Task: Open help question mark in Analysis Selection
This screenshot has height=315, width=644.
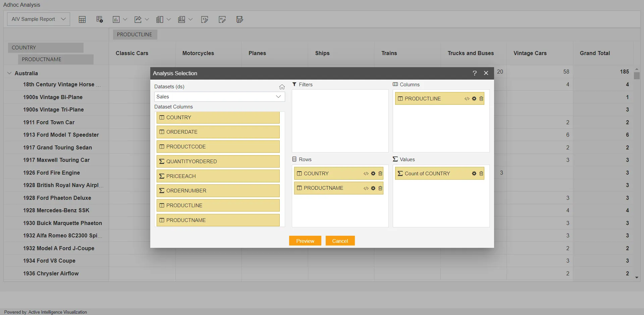Action: [475, 73]
